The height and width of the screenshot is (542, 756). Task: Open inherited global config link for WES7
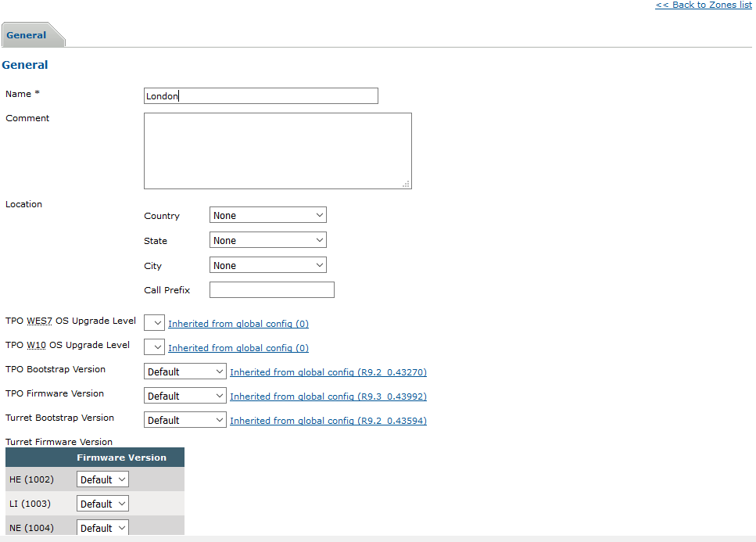click(x=238, y=324)
